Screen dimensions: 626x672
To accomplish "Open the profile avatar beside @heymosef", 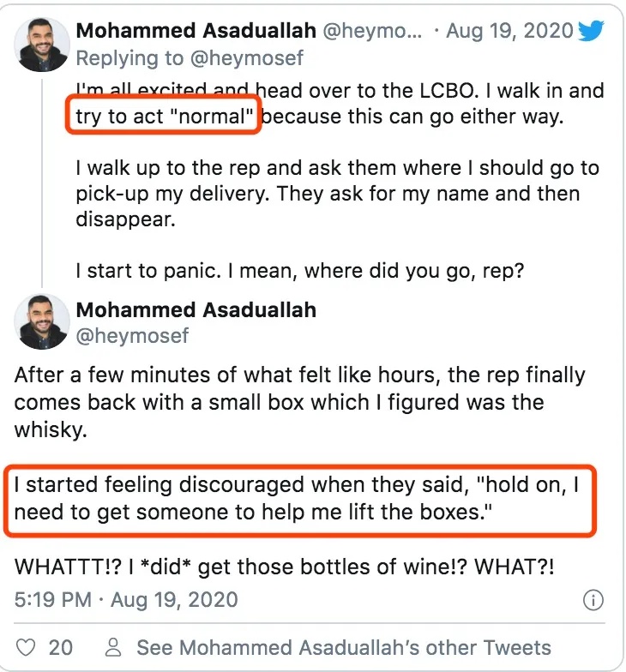I will pyautogui.click(x=42, y=321).
